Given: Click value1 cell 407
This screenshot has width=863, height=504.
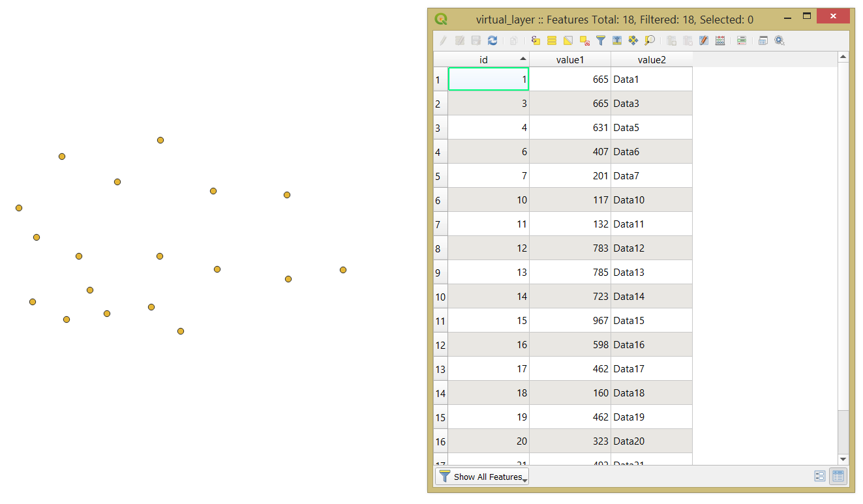Looking at the screenshot, I should pyautogui.click(x=570, y=152).
